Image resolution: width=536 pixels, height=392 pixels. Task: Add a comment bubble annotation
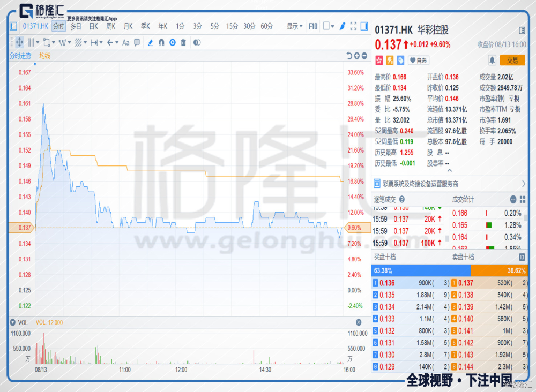coord(137,42)
